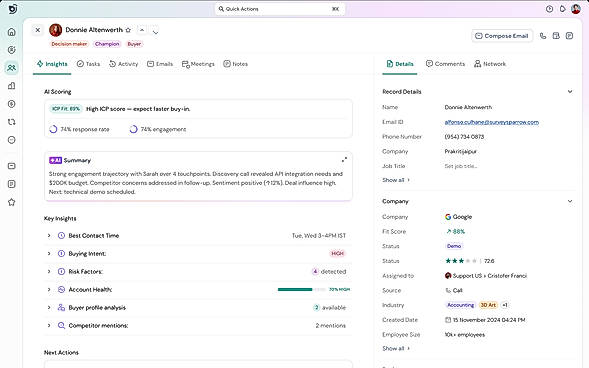Click the +1 more industries badge
Image resolution: width=589 pixels, height=368 pixels.
(x=505, y=305)
